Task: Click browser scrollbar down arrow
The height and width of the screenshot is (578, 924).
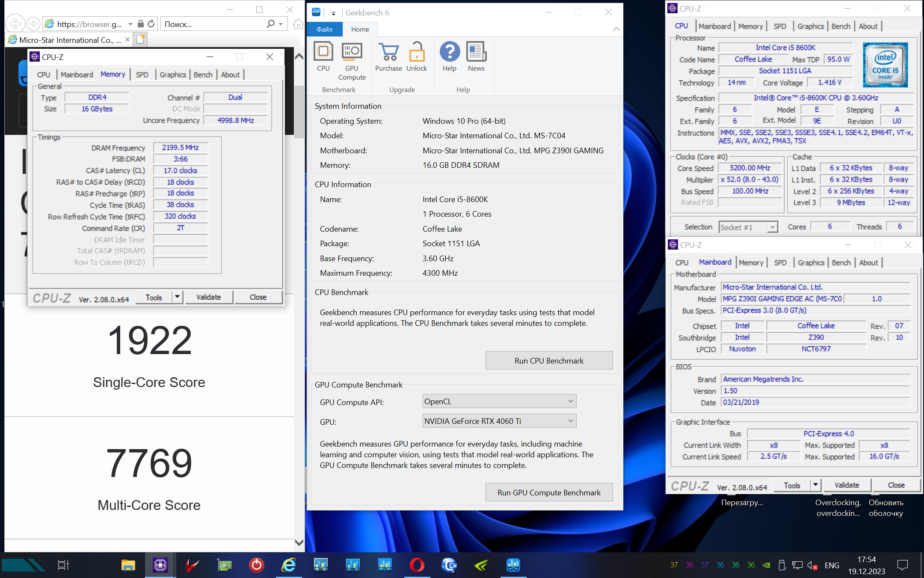Action: pyautogui.click(x=299, y=542)
